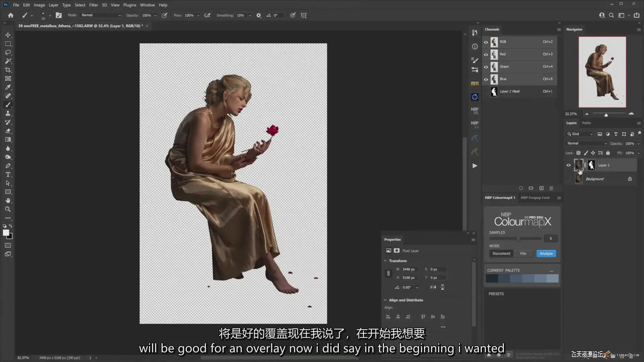This screenshot has height=362, width=644.
Task: Click the Width input field
Action: click(410, 269)
